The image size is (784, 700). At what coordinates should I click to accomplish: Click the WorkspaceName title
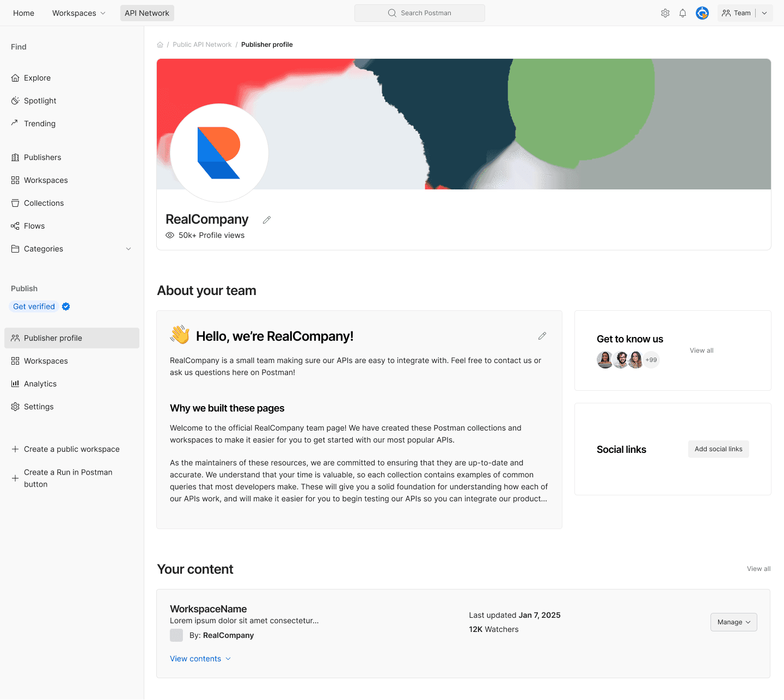point(209,609)
